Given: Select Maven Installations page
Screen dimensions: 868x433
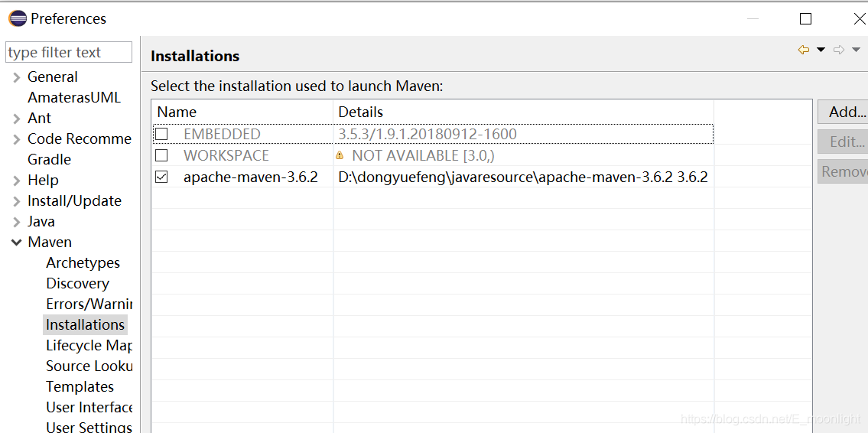Looking at the screenshot, I should 85,324.
